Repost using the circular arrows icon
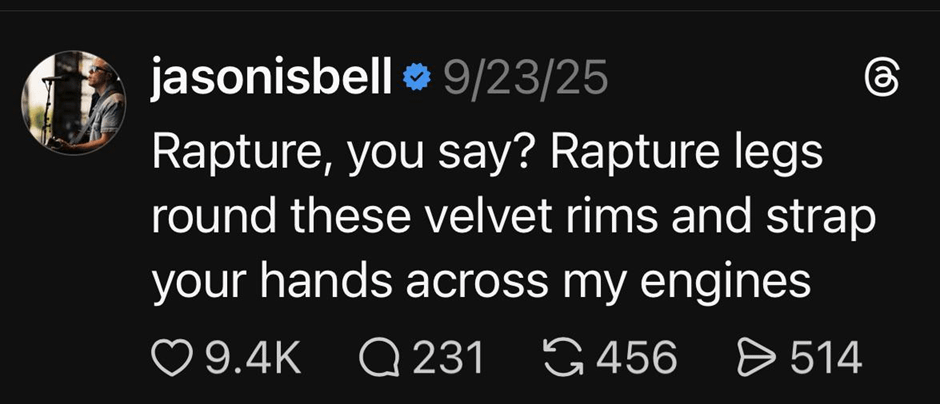940x404 pixels. 567,357
